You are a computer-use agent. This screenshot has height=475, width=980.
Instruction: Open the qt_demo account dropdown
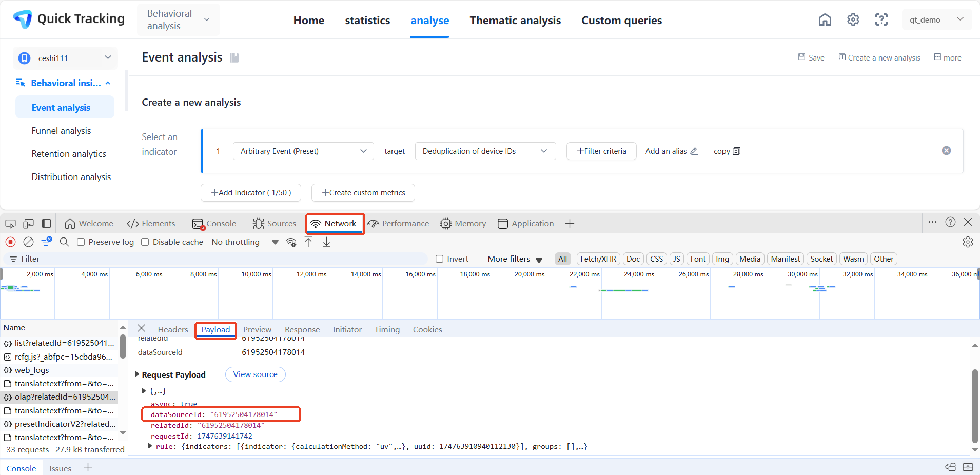937,20
